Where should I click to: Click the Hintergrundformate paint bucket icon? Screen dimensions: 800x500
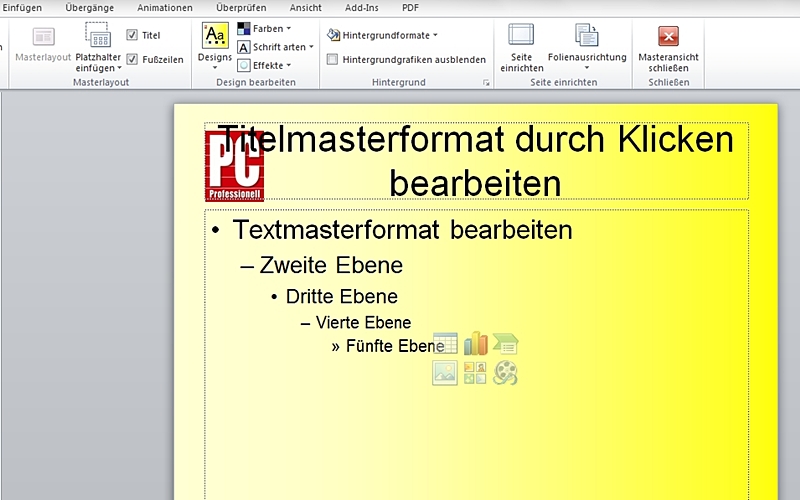point(333,35)
